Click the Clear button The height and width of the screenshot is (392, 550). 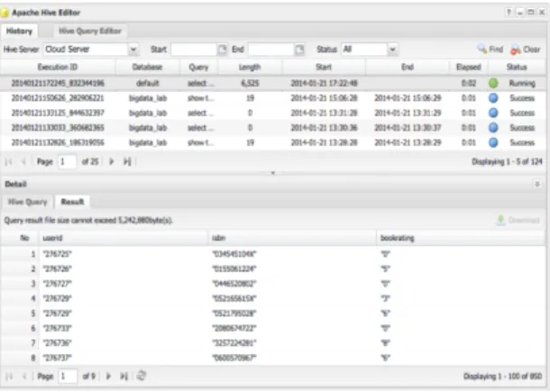525,50
